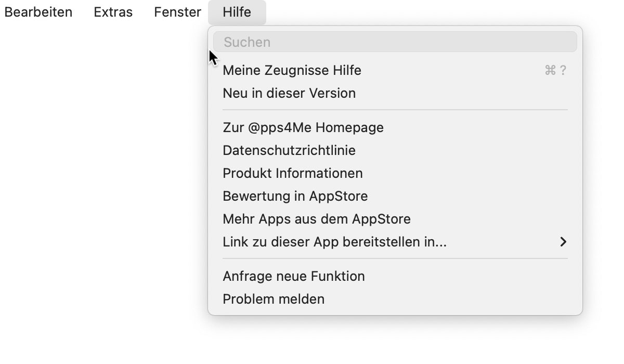Image resolution: width=624 pixels, height=364 pixels.
Task: Open Meine Zeugnisse Hilfe
Action: pyautogui.click(x=395, y=70)
